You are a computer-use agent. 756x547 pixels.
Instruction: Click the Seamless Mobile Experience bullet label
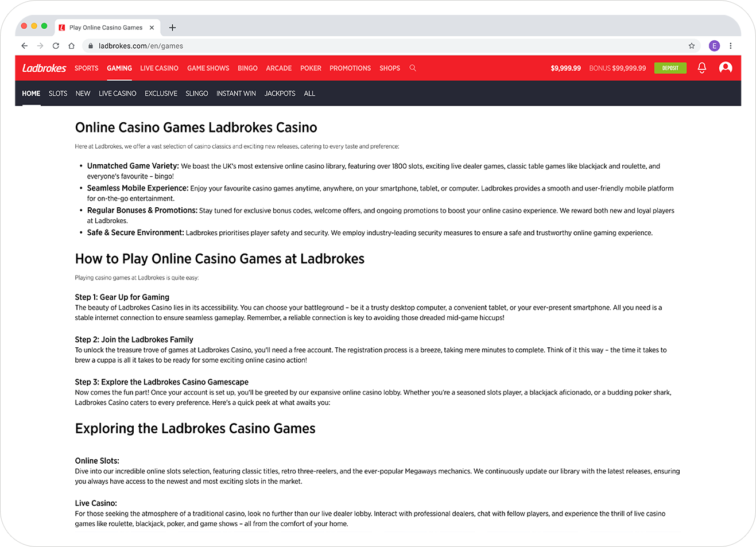point(138,188)
